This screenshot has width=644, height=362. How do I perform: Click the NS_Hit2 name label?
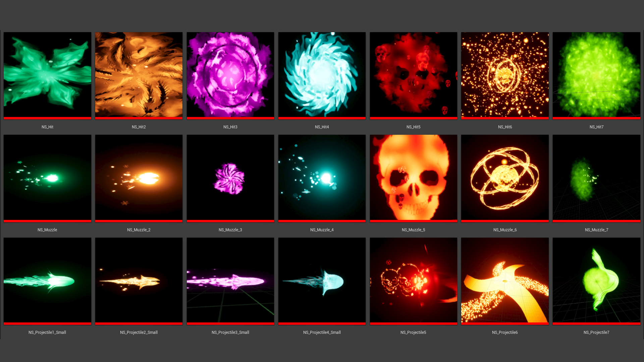(x=139, y=127)
